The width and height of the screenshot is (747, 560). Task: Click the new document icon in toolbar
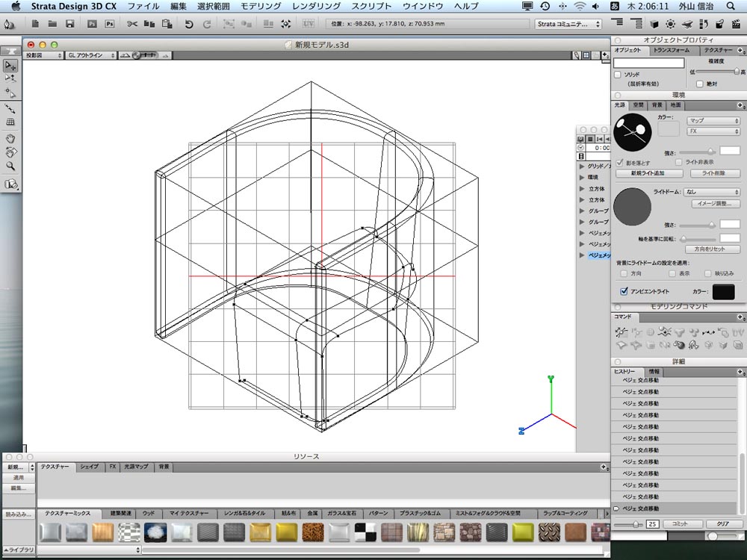click(35, 24)
